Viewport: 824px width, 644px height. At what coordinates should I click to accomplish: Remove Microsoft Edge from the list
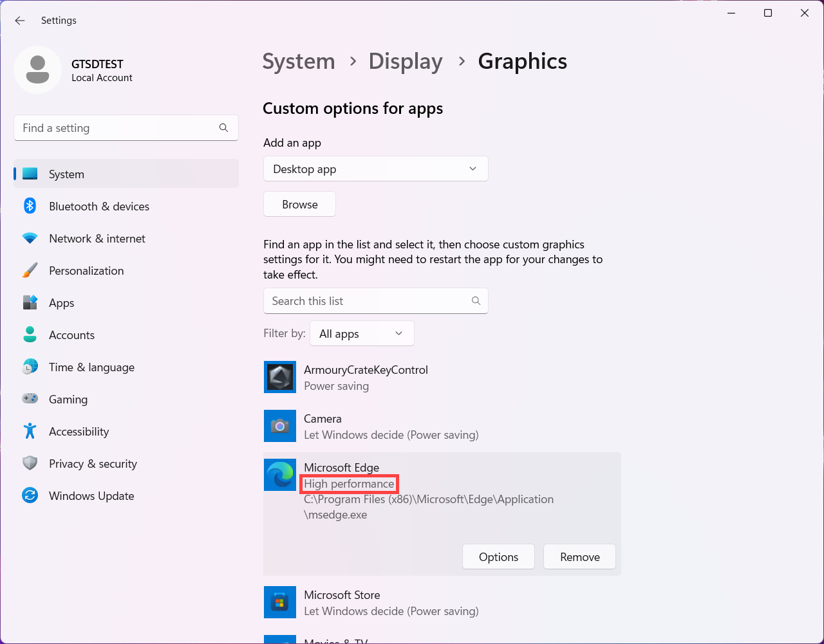pyautogui.click(x=579, y=557)
